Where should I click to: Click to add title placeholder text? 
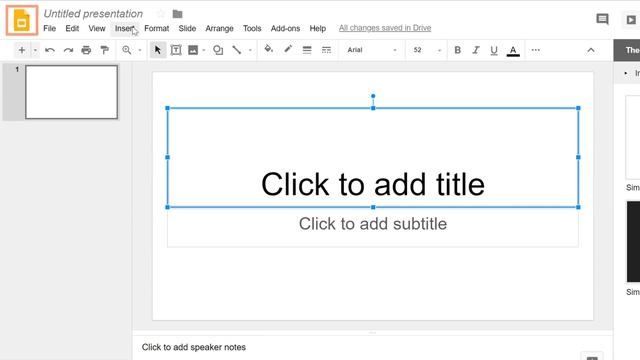click(x=373, y=184)
